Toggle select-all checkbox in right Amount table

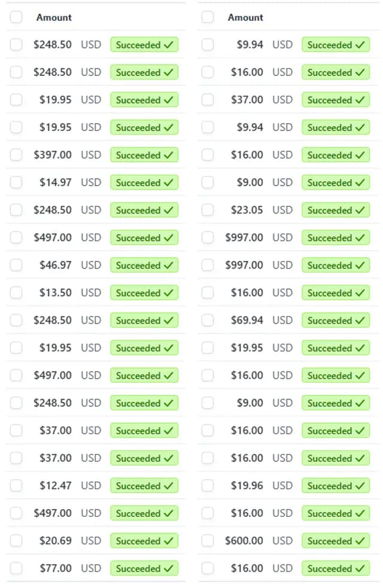(208, 17)
